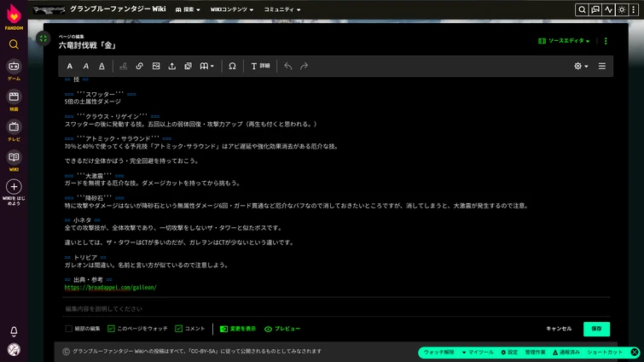This screenshot has width=644, height=362.
Task: Open the 映画 (Movies) sidebar section
Action: coord(14,101)
